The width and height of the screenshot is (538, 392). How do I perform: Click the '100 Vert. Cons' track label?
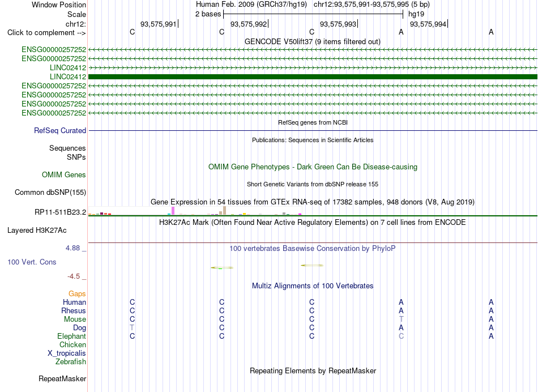coord(32,262)
